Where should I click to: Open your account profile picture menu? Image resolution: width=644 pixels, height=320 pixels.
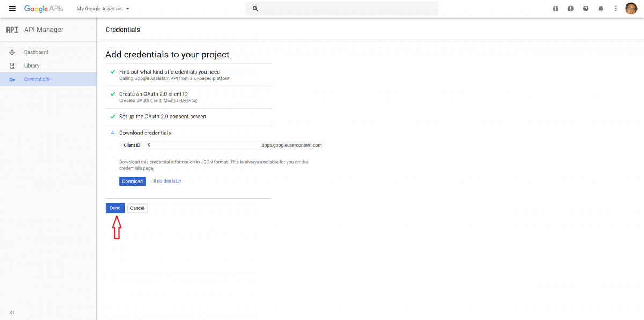point(631,8)
